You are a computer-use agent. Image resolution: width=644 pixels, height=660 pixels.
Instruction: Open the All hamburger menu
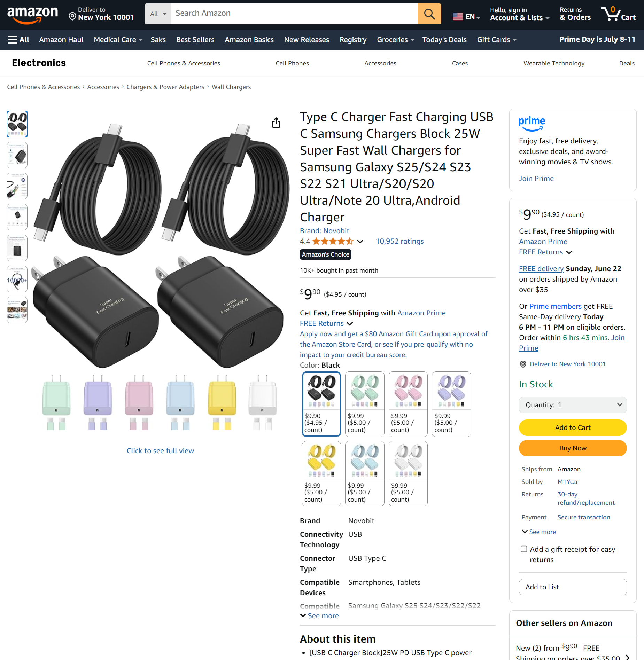18,40
